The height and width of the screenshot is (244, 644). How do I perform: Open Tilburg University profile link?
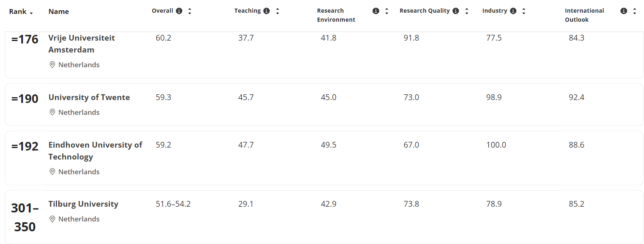(x=83, y=204)
